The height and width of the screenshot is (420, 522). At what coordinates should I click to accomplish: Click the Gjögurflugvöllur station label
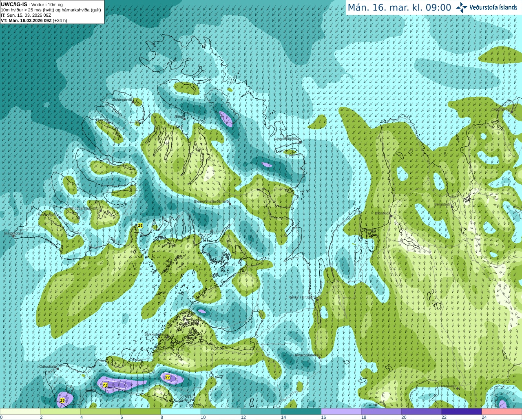tap(287, 139)
